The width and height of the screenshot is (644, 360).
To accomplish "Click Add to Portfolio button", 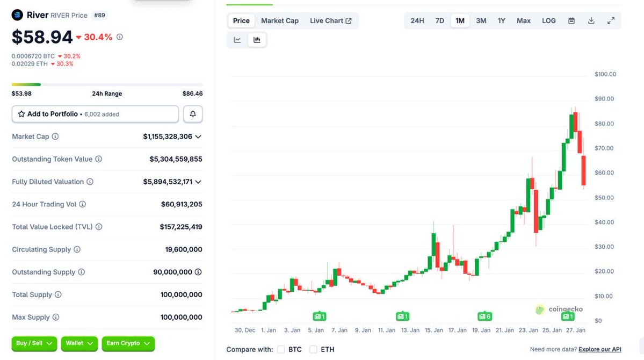I will [95, 114].
